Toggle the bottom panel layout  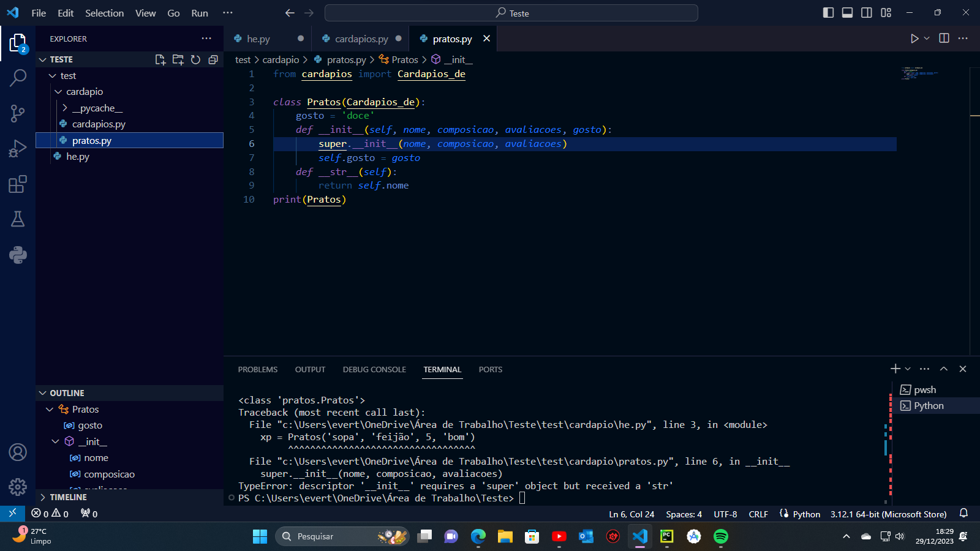(x=847, y=13)
